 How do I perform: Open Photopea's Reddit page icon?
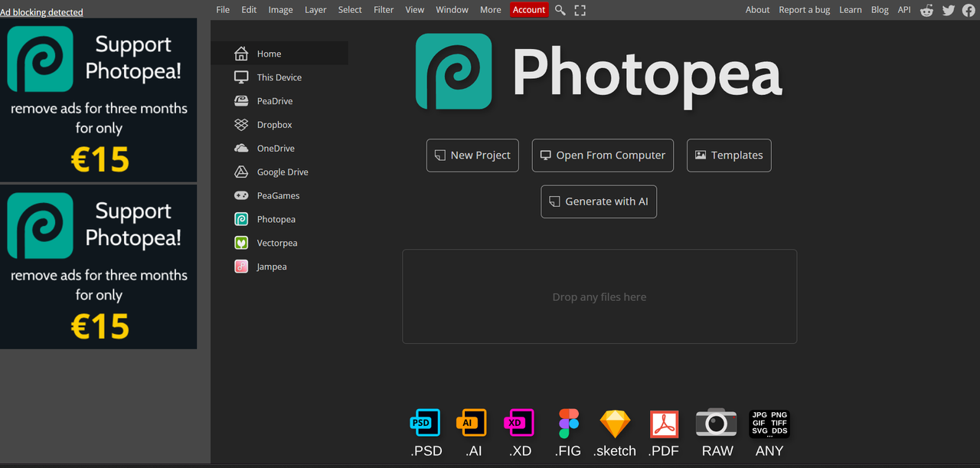pyautogui.click(x=927, y=10)
